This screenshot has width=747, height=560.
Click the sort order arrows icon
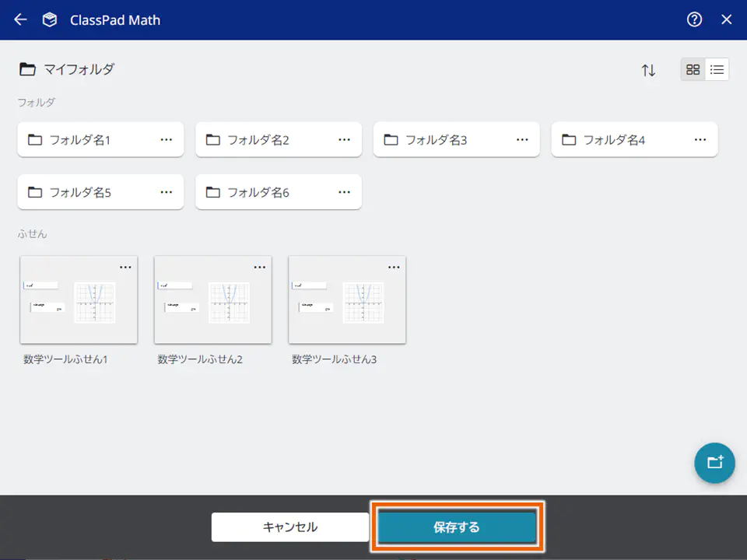tap(648, 70)
